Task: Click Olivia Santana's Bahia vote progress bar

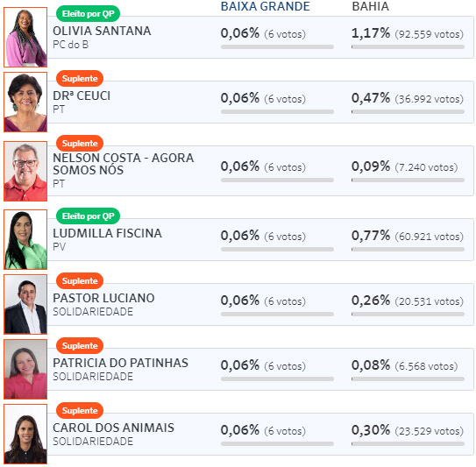Action: pyautogui.click(x=408, y=47)
